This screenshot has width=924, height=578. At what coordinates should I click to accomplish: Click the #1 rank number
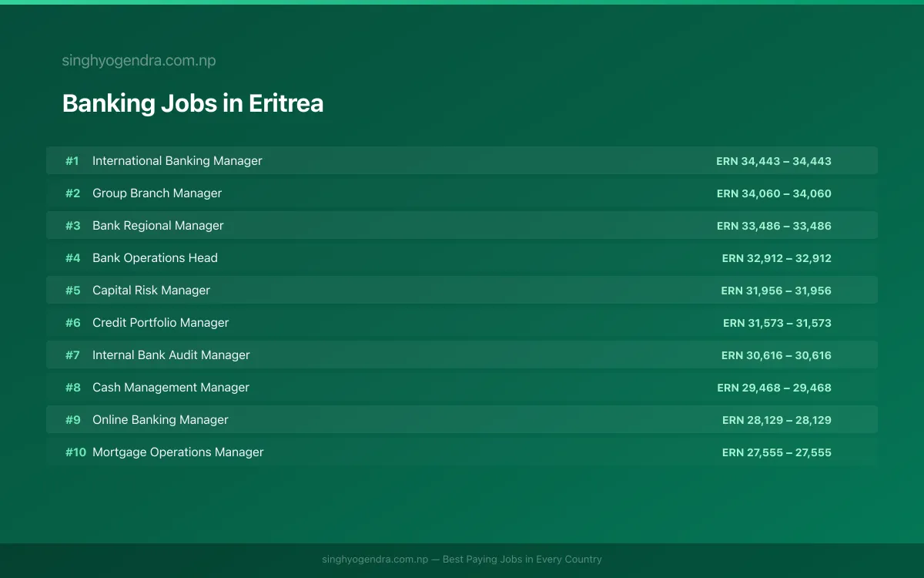click(x=72, y=161)
